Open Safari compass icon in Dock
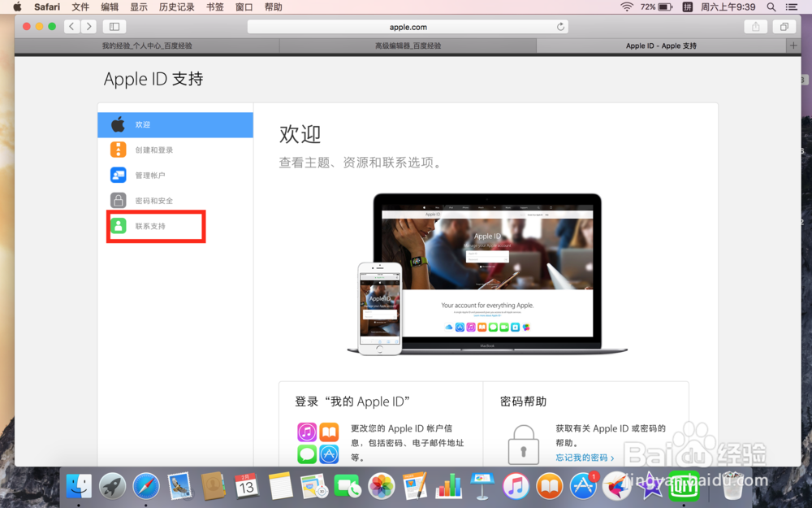Viewport: 812px width, 508px height. 146,486
